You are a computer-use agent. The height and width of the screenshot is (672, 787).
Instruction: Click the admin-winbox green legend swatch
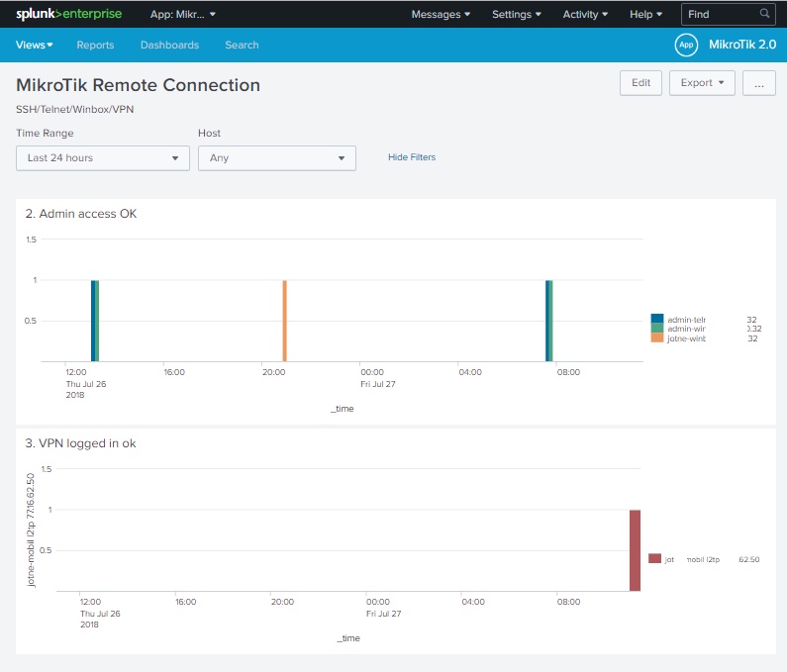pos(657,329)
